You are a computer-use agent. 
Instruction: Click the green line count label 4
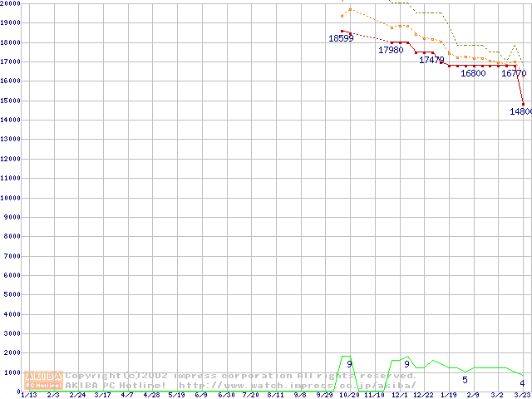point(522,382)
